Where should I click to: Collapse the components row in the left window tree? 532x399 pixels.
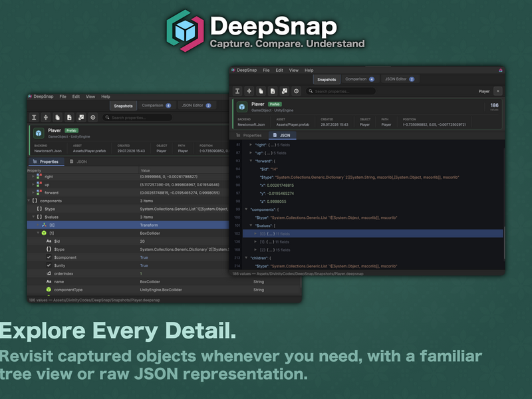coord(29,201)
